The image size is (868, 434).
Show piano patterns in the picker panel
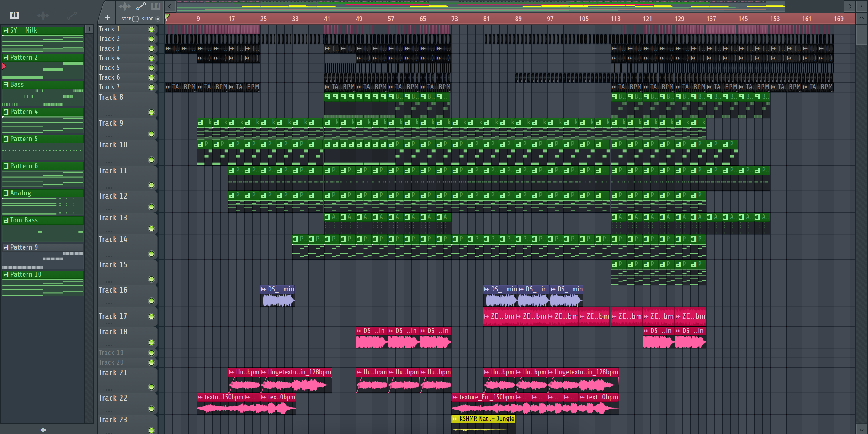14,15
